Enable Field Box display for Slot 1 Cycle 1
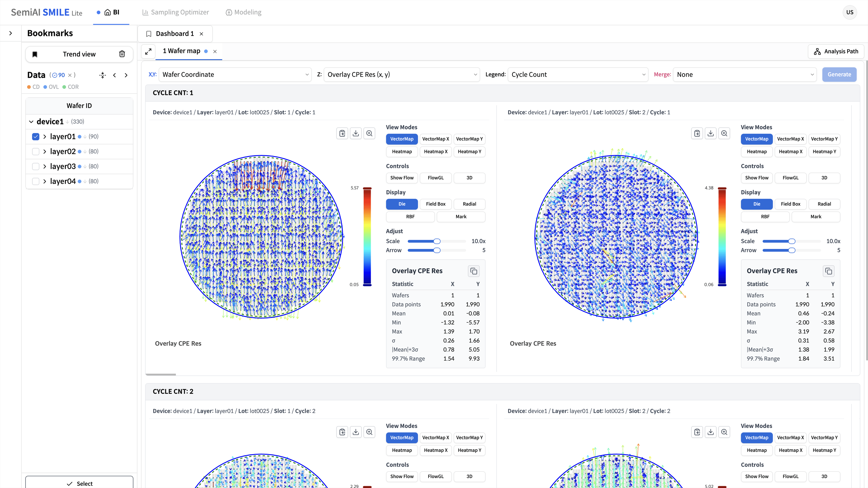 (436, 204)
